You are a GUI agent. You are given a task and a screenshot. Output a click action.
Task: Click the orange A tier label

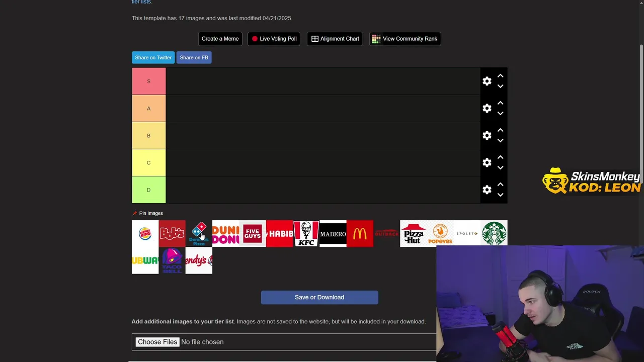(148, 109)
